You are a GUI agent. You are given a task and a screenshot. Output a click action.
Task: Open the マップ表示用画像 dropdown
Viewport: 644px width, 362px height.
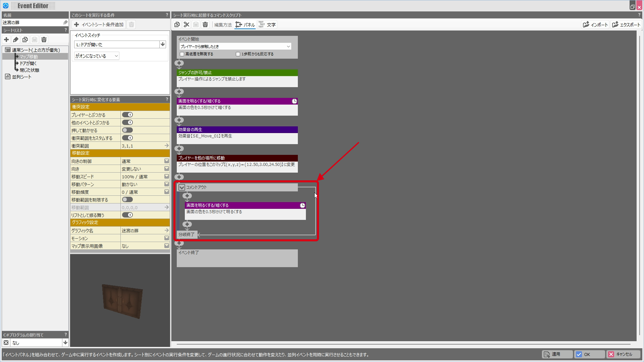click(x=167, y=246)
